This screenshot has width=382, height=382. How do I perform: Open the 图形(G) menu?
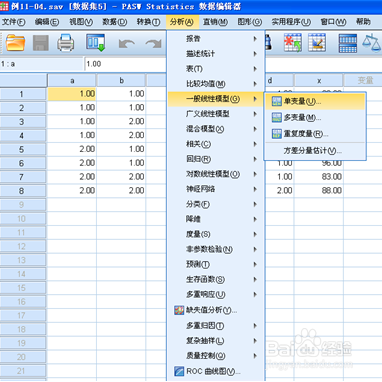point(250,22)
